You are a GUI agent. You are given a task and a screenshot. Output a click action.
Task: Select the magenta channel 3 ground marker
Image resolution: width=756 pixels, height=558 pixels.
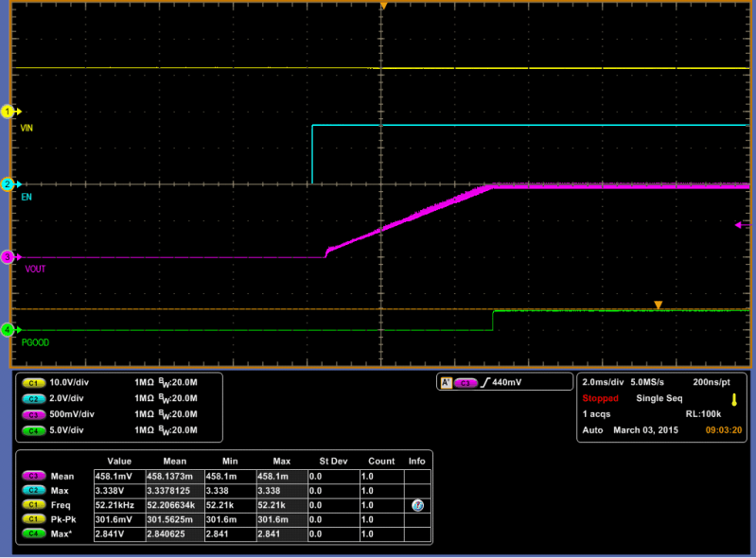[x=9, y=256]
